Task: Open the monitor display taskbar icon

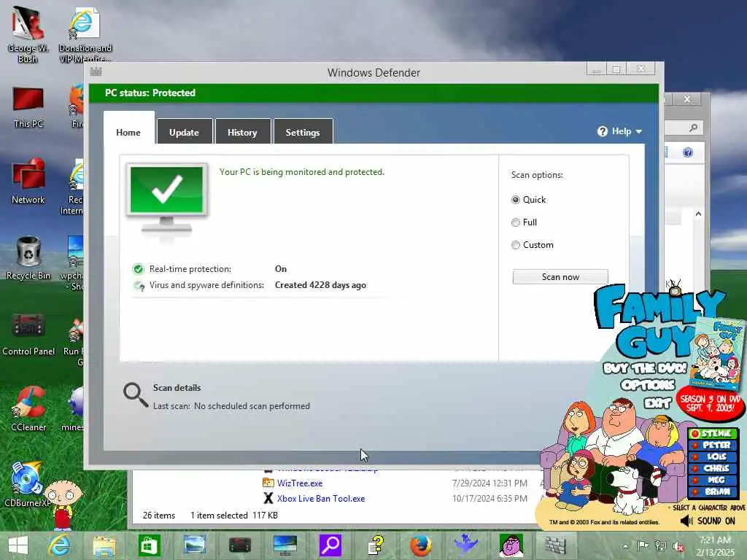Action: coord(285,545)
